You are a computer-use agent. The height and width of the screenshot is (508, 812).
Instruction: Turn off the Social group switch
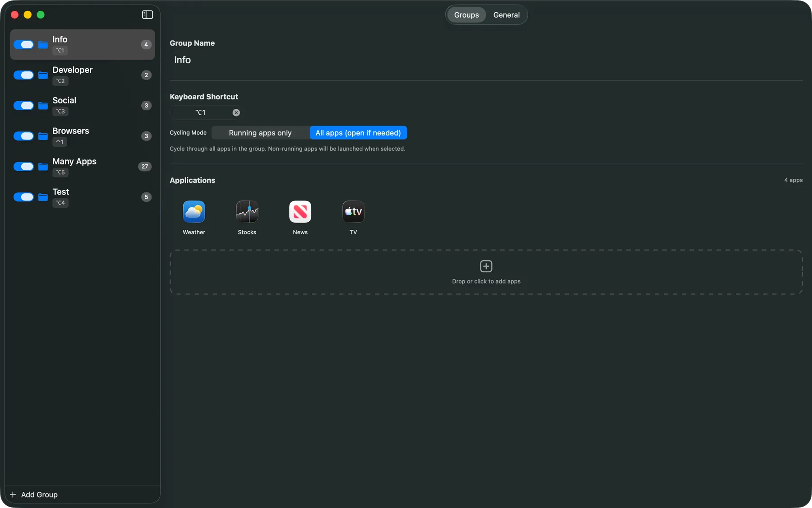(23, 106)
